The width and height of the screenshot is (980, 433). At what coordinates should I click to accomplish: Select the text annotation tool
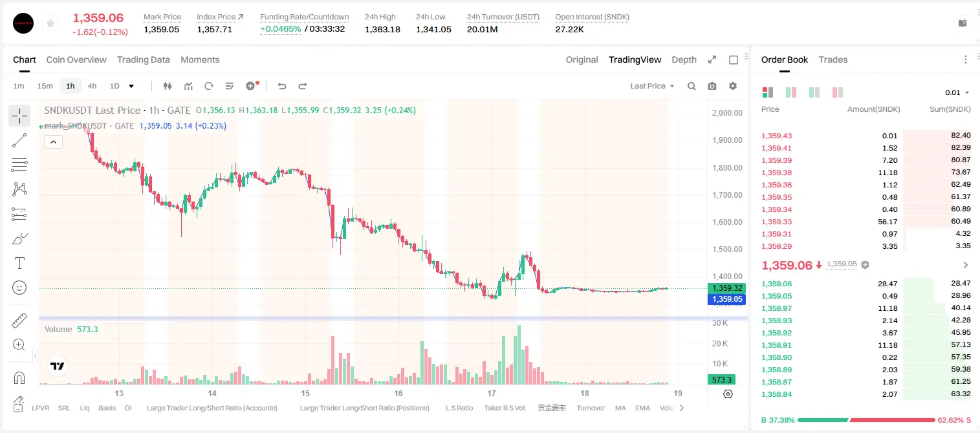coord(19,263)
